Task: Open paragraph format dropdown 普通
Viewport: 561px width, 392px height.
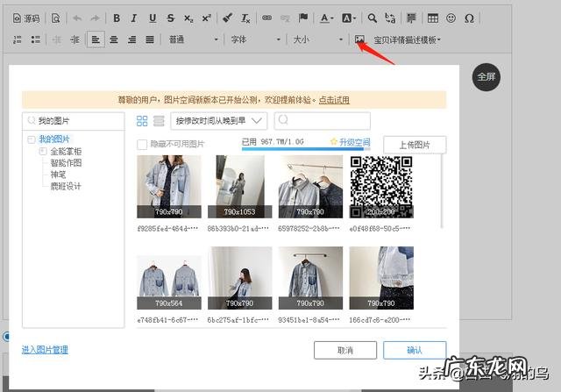Action: [193, 39]
